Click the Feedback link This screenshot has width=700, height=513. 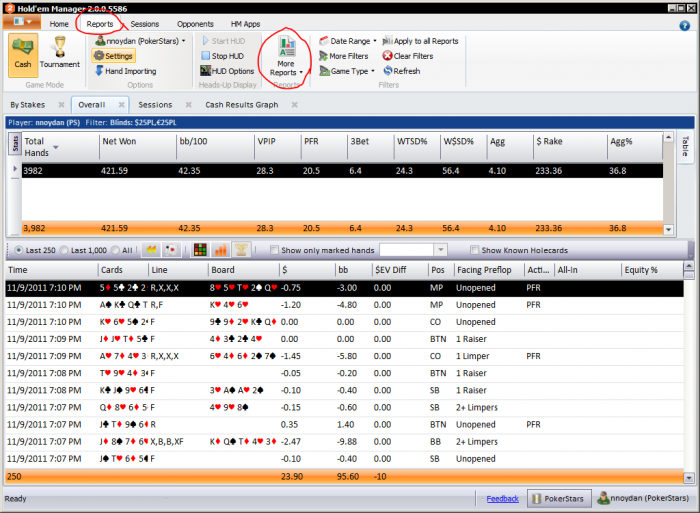tap(502, 498)
